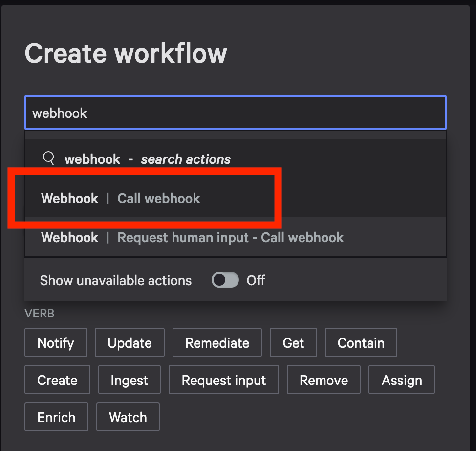Click the Off label beside the toggle

click(255, 280)
